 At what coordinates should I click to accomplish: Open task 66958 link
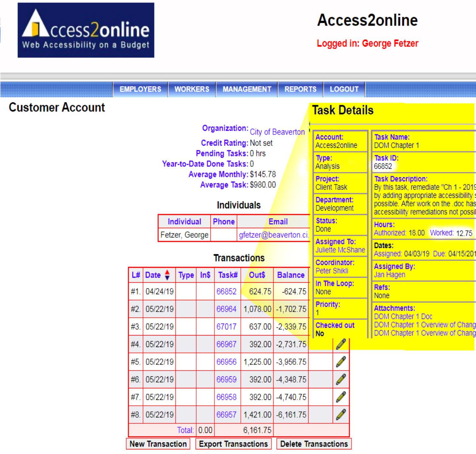coord(227,397)
